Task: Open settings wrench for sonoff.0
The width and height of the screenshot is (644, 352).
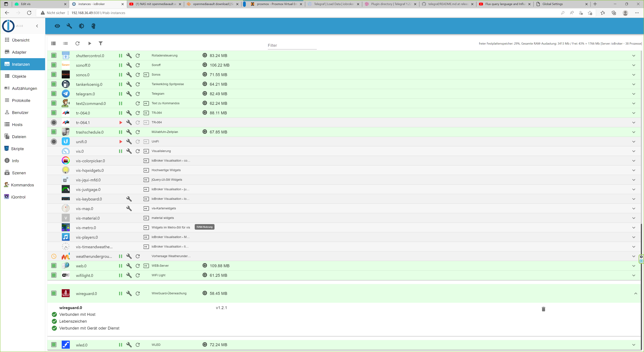Action: tap(129, 65)
